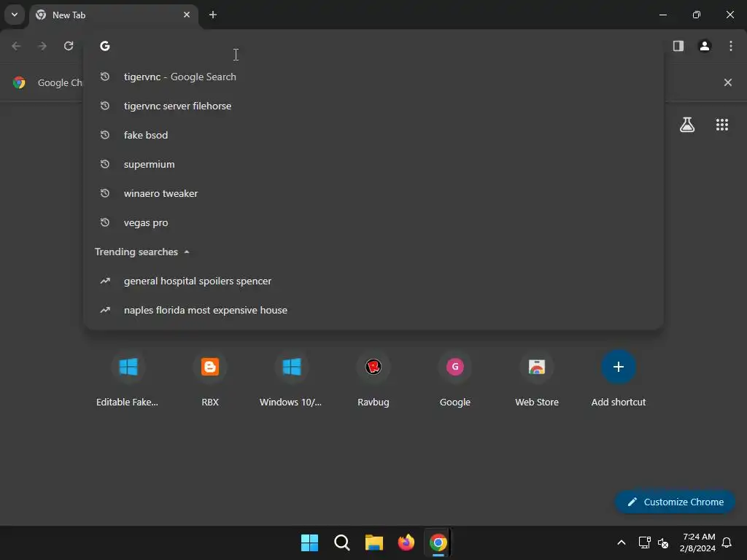Click the Google G icon in the address bar

point(105,46)
